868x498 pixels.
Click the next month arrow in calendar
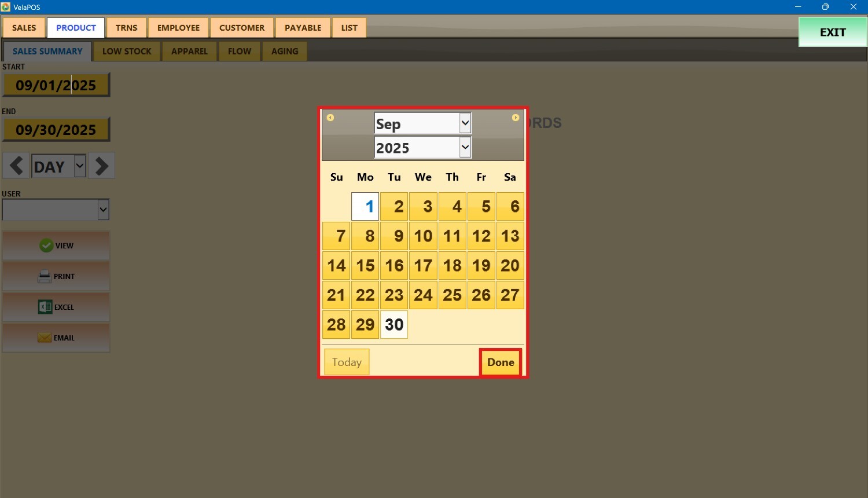pyautogui.click(x=515, y=118)
